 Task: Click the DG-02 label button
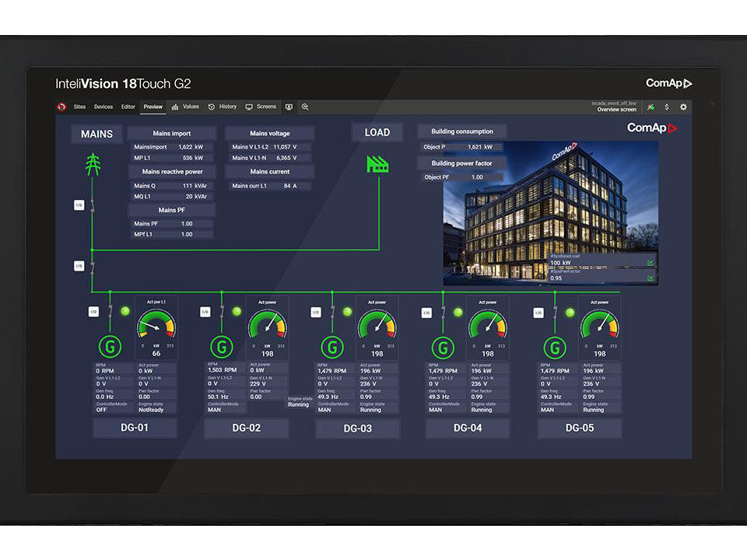pos(246,429)
